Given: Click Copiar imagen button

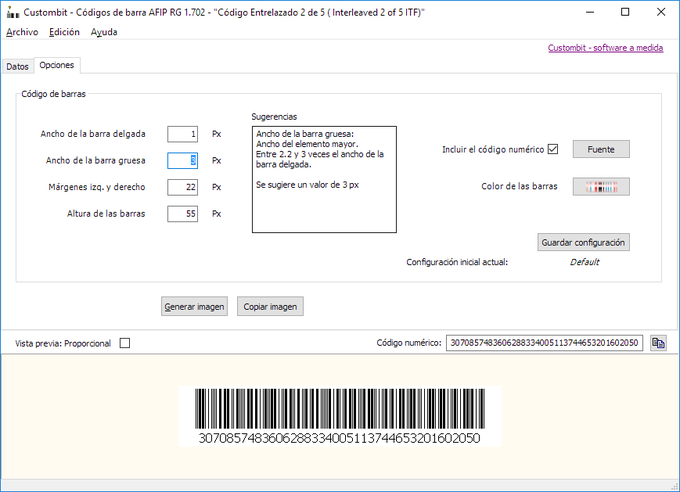Looking at the screenshot, I should 270,306.
